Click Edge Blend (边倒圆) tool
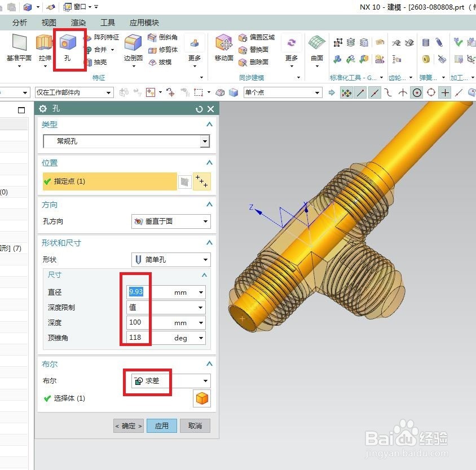 coord(133,48)
